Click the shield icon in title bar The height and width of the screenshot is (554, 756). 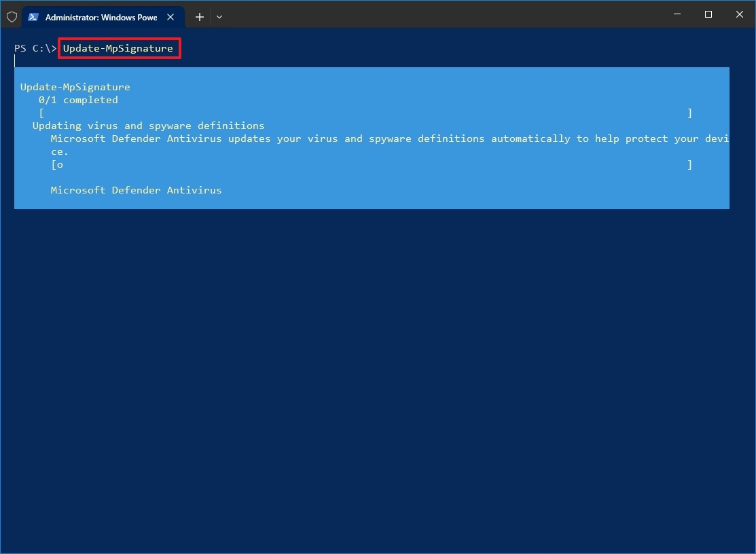pyautogui.click(x=12, y=18)
